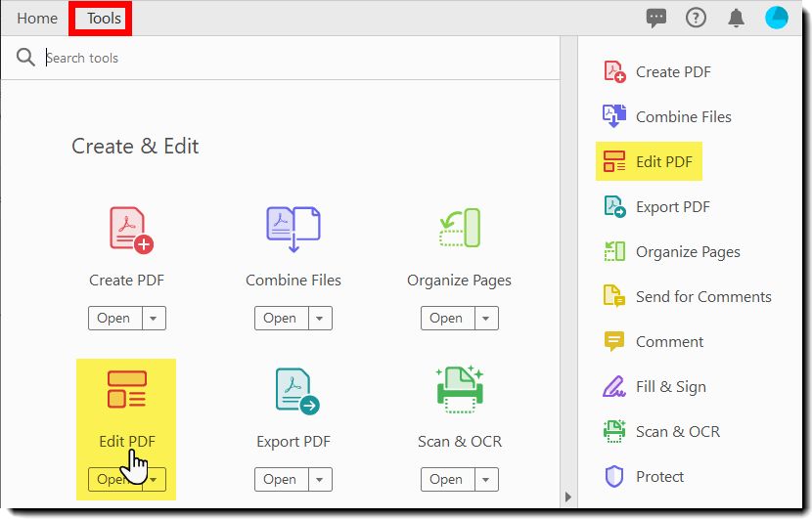This screenshot has height=519, width=812.
Task: Open the Create PDF tool button
Action: coord(115,319)
